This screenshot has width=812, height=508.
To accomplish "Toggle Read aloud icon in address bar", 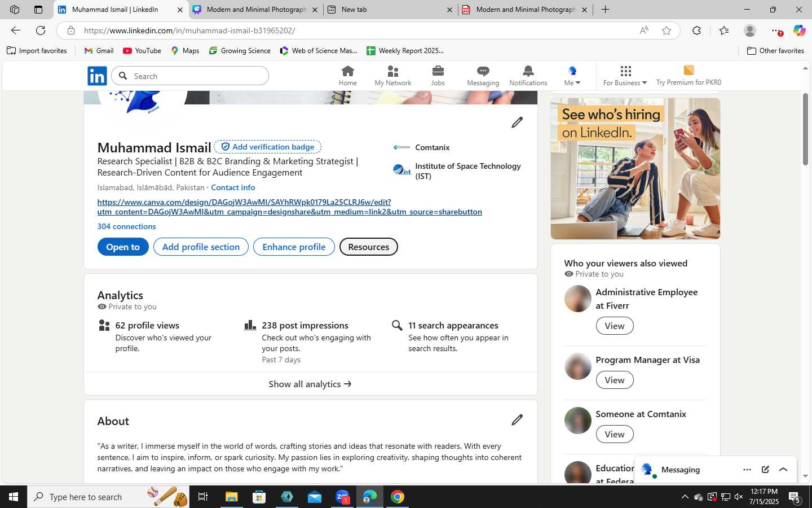I will point(644,30).
